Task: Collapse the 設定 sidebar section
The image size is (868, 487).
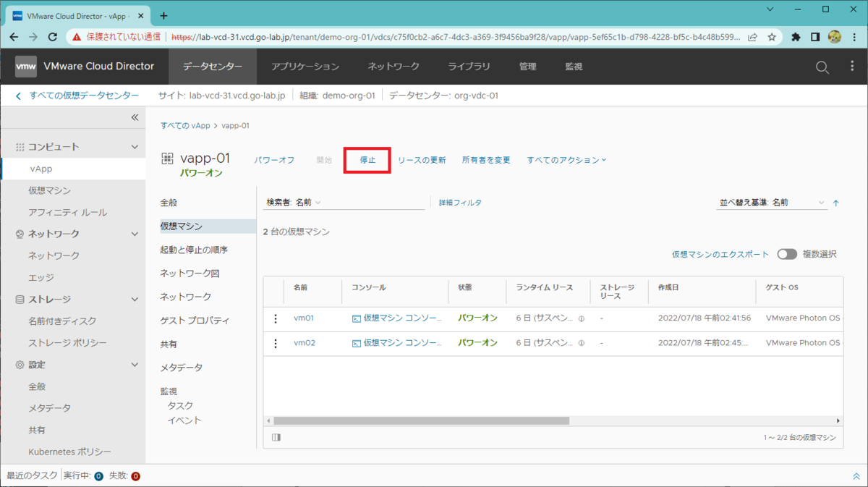Action: pos(135,365)
